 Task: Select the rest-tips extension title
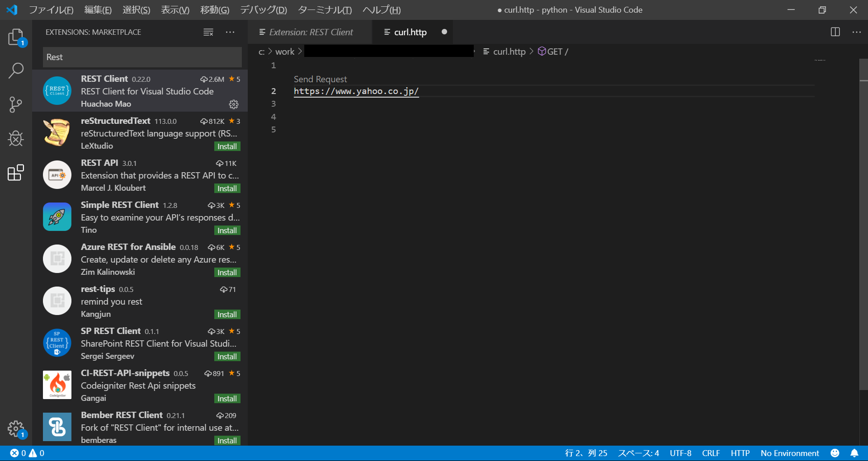pos(98,289)
